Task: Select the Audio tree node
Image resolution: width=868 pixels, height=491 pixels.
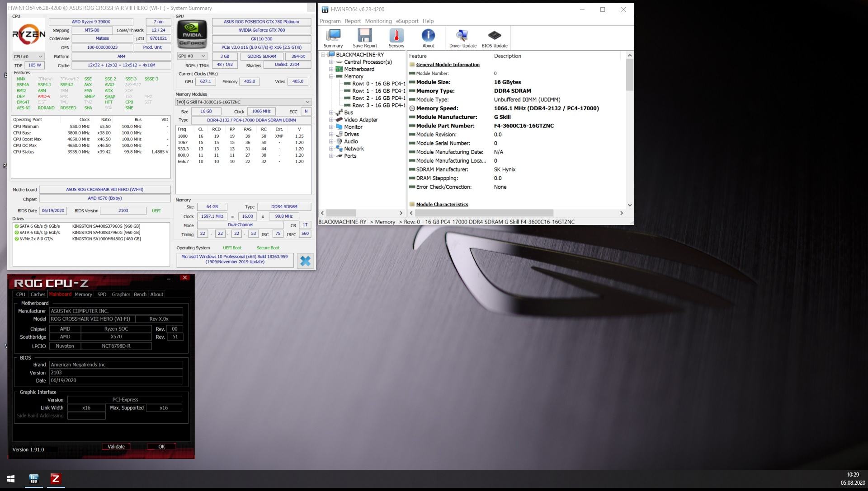Action: (x=351, y=141)
